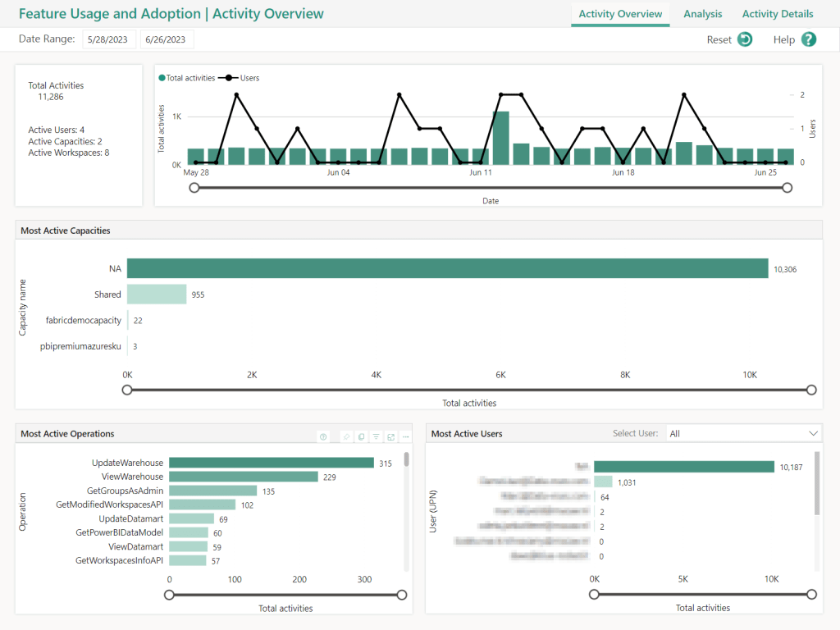840x630 pixels.
Task: Select the NA capacity bar
Action: [x=447, y=269]
